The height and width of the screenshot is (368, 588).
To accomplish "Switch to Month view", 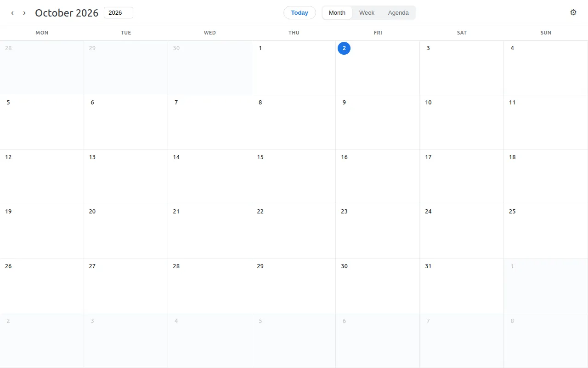I will tap(337, 13).
